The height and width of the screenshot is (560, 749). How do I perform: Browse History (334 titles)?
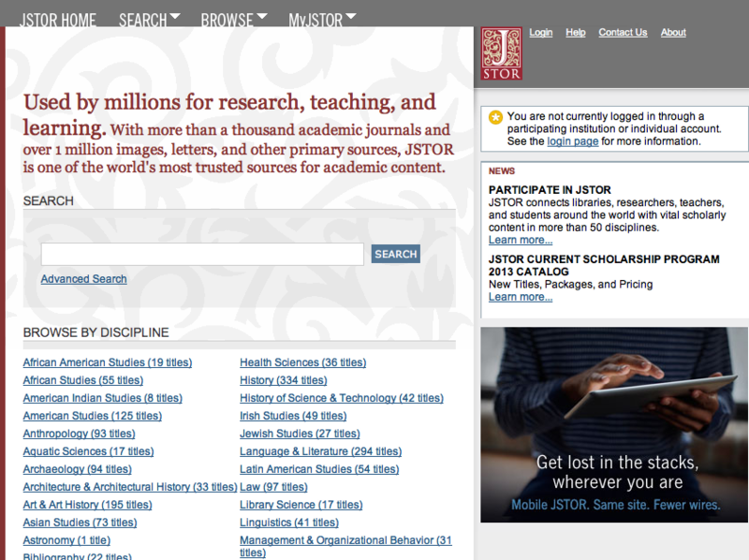tap(284, 380)
